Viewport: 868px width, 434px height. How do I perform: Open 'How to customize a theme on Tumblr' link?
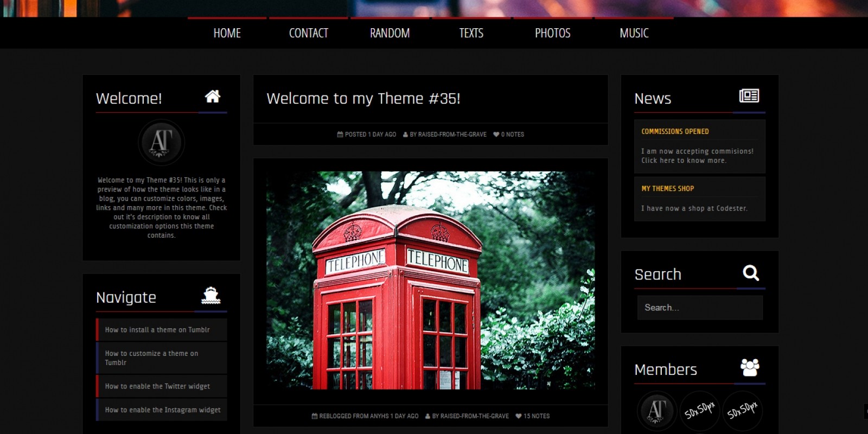point(162,358)
